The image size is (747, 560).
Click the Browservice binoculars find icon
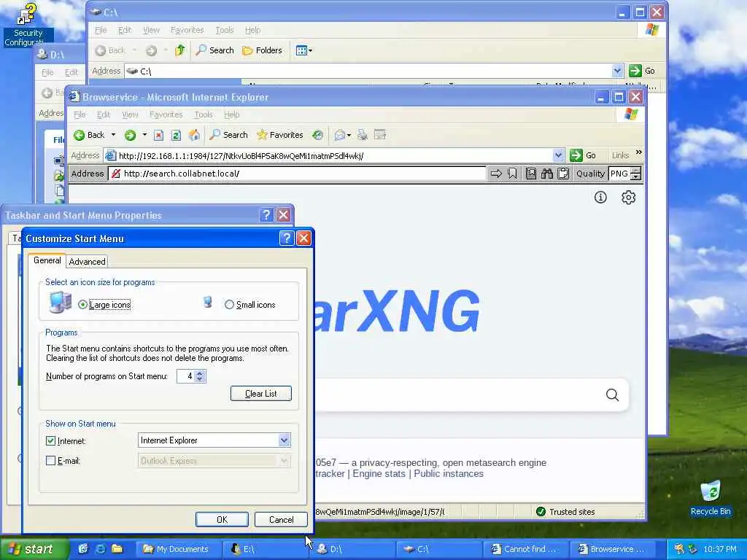coord(547,174)
